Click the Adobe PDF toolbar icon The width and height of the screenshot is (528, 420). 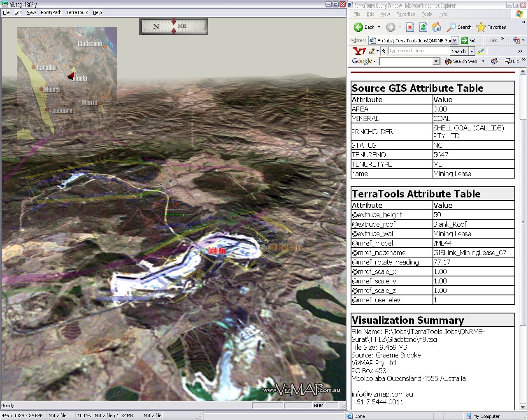pos(516,40)
